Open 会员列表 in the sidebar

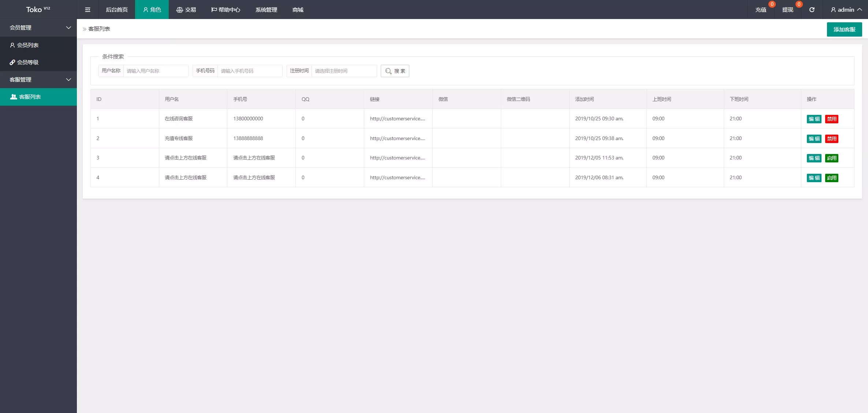[x=27, y=45]
